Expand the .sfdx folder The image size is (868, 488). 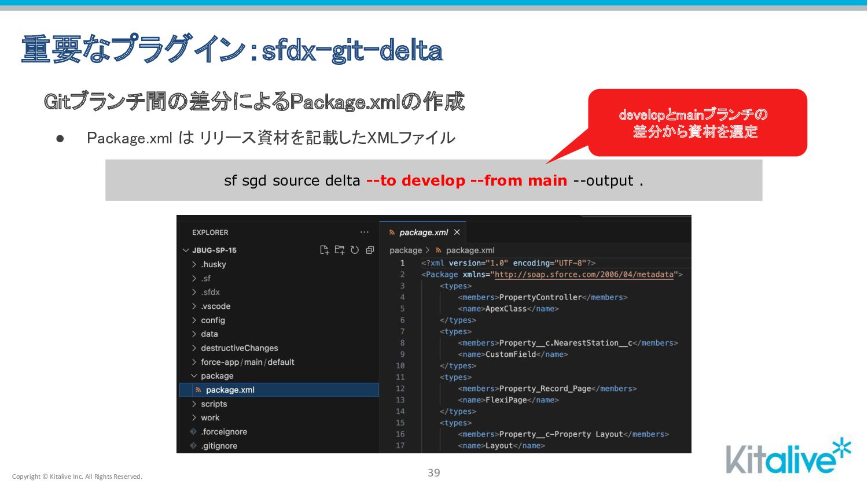(x=194, y=292)
